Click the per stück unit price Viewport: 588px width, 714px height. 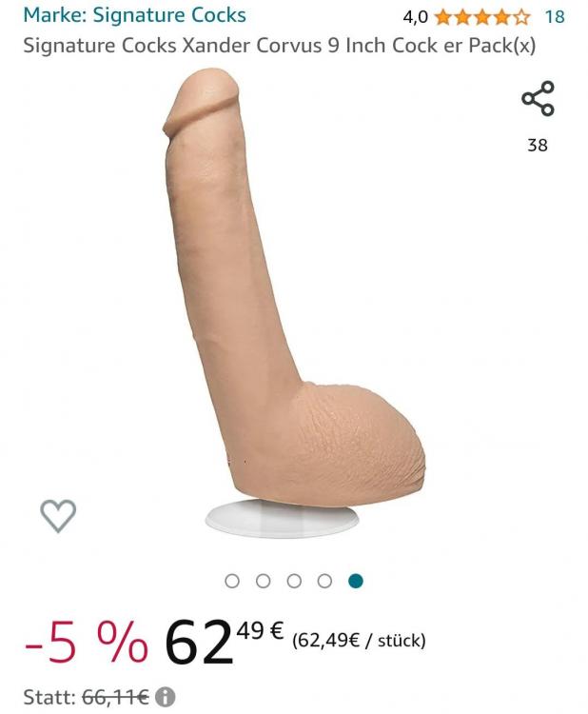pos(359,641)
